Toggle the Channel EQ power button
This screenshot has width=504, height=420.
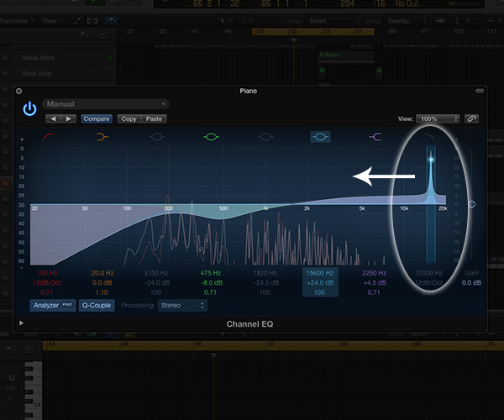[x=29, y=108]
